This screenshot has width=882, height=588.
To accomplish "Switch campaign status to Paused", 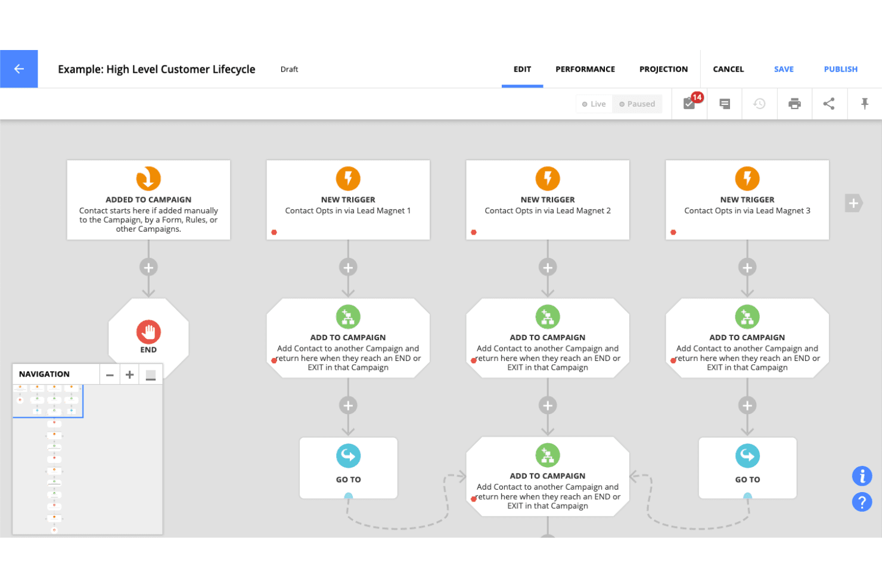I will coord(637,104).
